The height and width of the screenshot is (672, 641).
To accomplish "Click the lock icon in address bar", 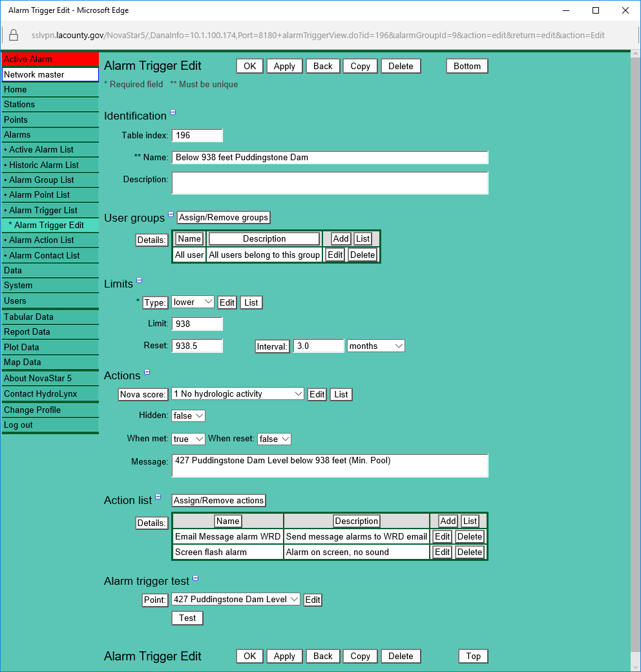I will [x=14, y=35].
